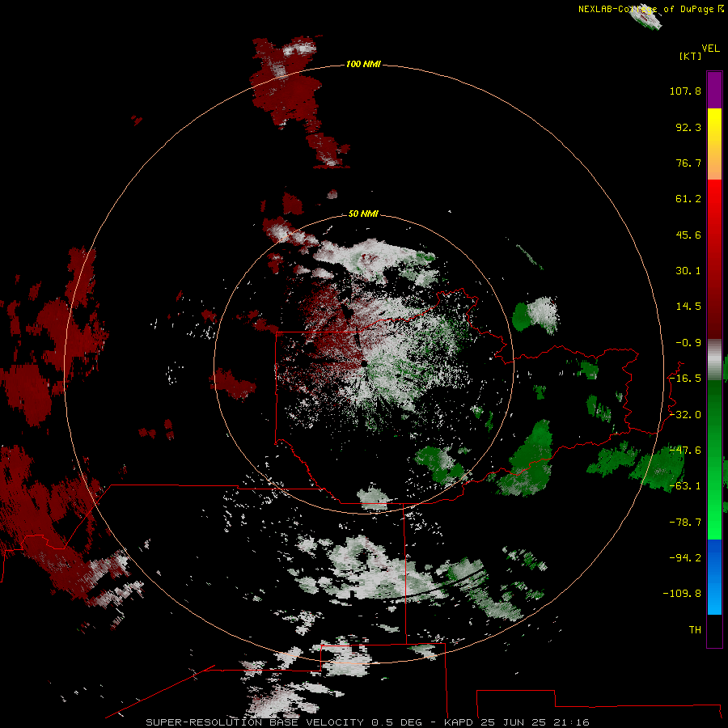The image size is (728, 728).
Task: Click the 100 NMI range ring label
Action: click(x=363, y=64)
